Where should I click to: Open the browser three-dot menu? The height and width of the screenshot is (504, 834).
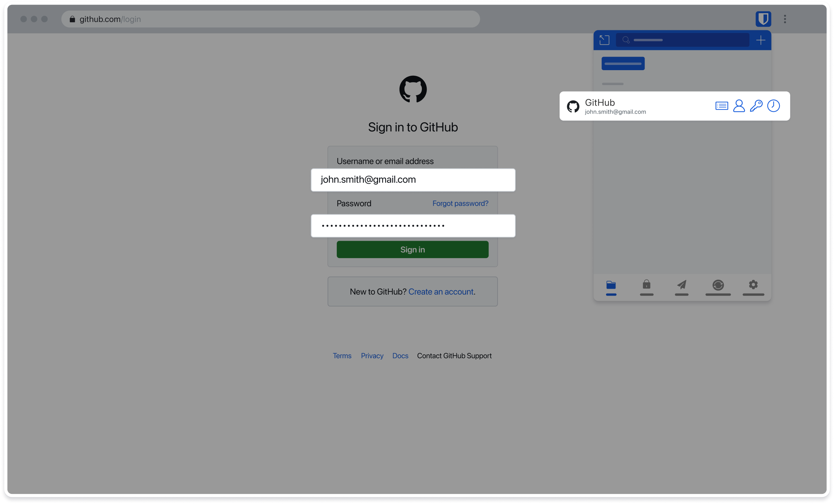pos(785,19)
